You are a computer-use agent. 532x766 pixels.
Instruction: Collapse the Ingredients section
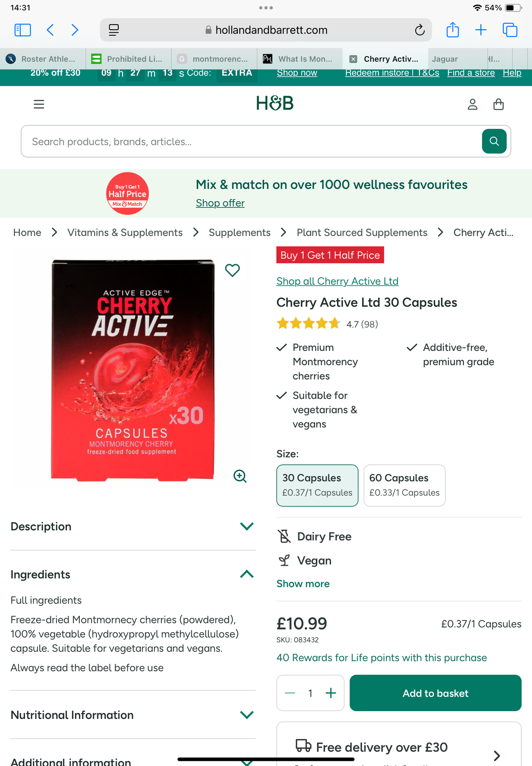pyautogui.click(x=247, y=574)
